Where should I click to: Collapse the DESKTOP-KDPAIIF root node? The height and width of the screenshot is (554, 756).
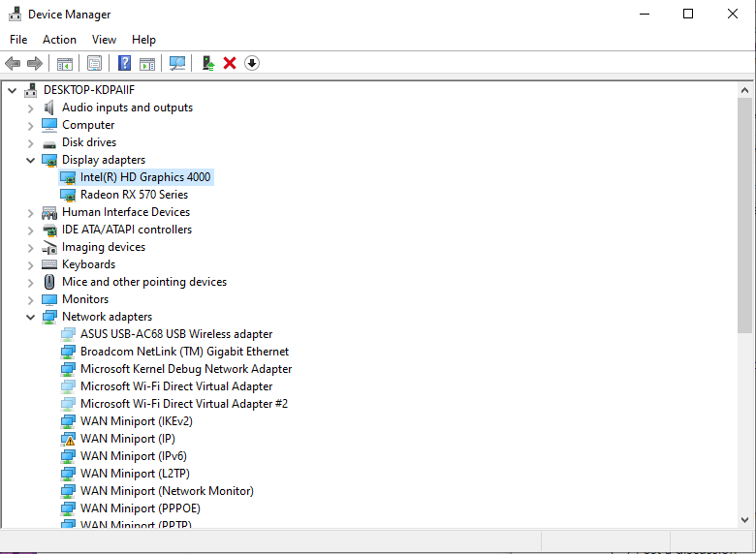[x=13, y=90]
